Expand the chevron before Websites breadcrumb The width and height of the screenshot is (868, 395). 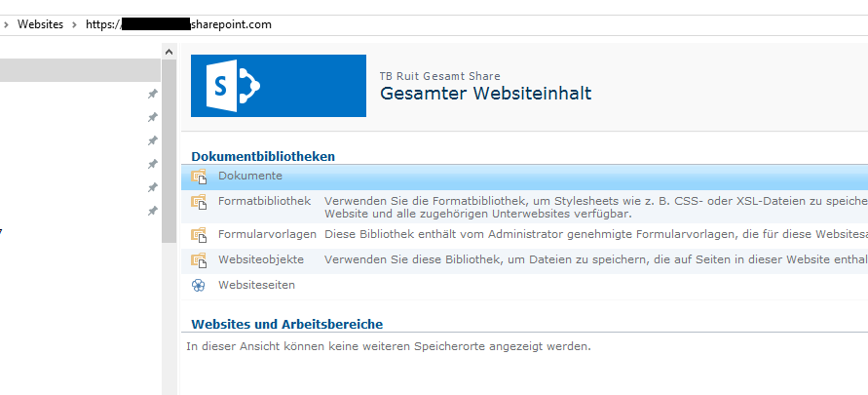tap(6, 25)
